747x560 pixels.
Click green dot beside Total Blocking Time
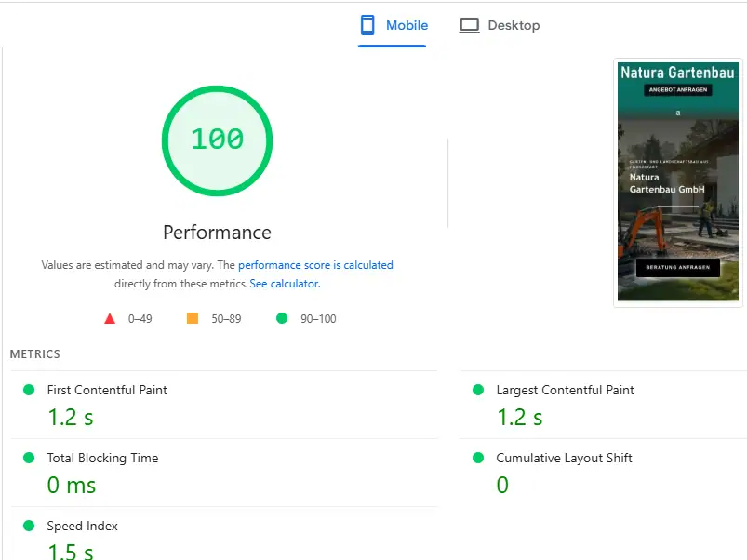(29, 458)
